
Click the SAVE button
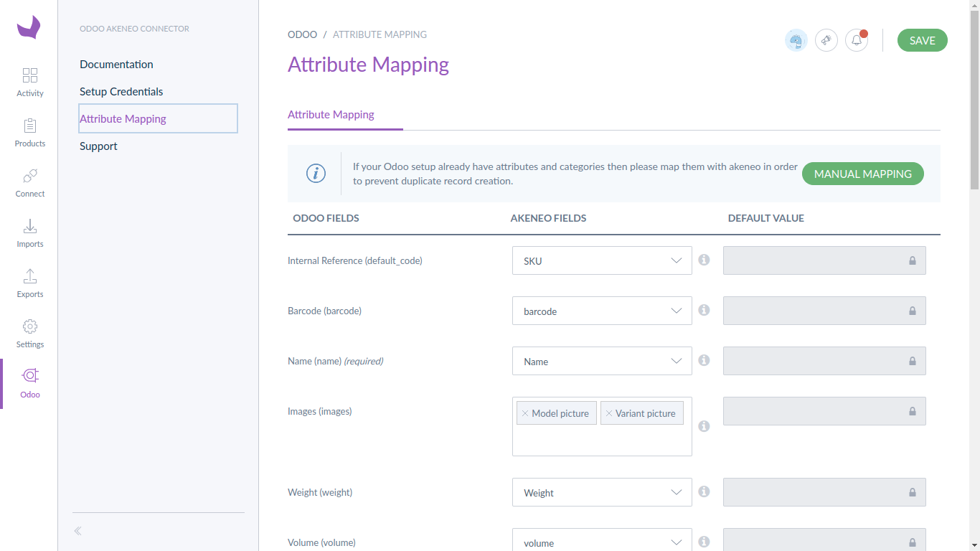tap(922, 40)
